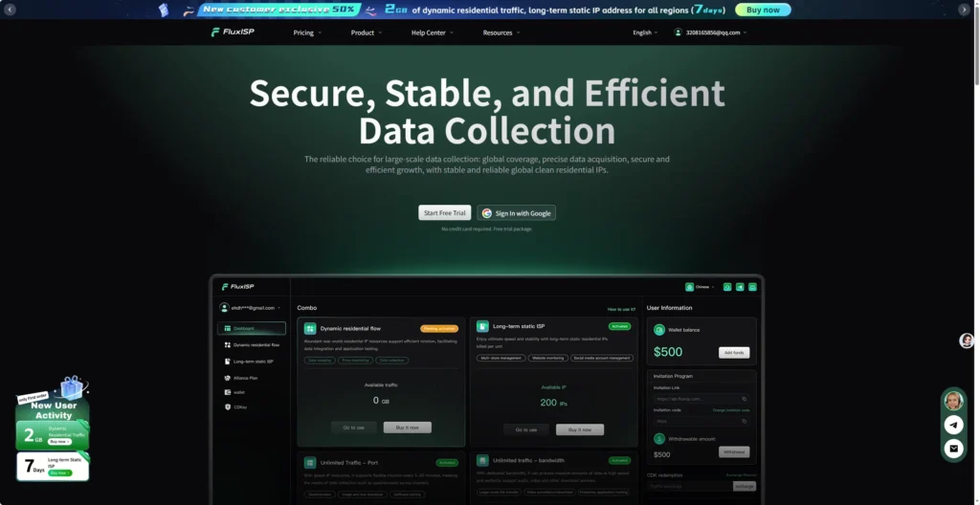Viewport: 980px width, 505px height.
Task: Click the avatar icon beside ehdh***@gmail.com
Action: (224, 308)
